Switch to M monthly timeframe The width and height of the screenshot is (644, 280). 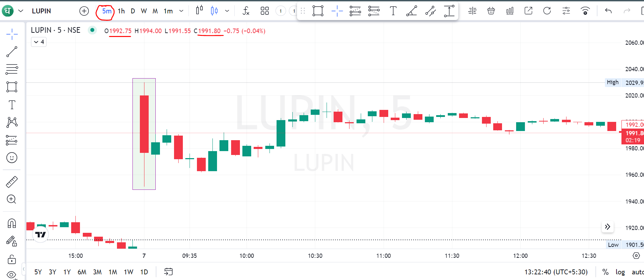[155, 11]
